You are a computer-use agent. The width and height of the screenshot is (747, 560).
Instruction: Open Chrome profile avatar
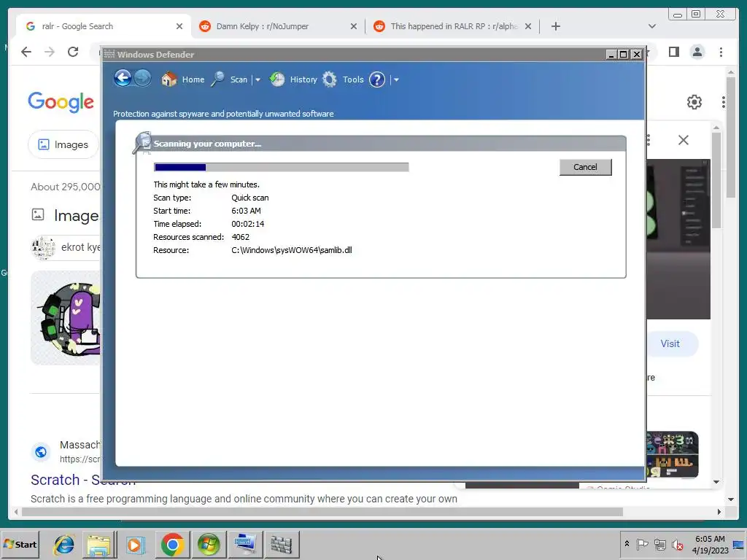click(697, 52)
